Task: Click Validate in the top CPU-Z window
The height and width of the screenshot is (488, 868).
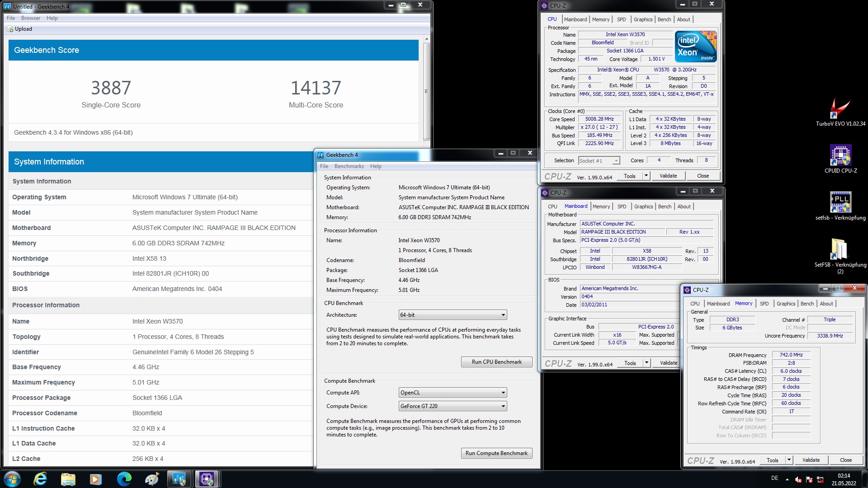Action: click(668, 176)
